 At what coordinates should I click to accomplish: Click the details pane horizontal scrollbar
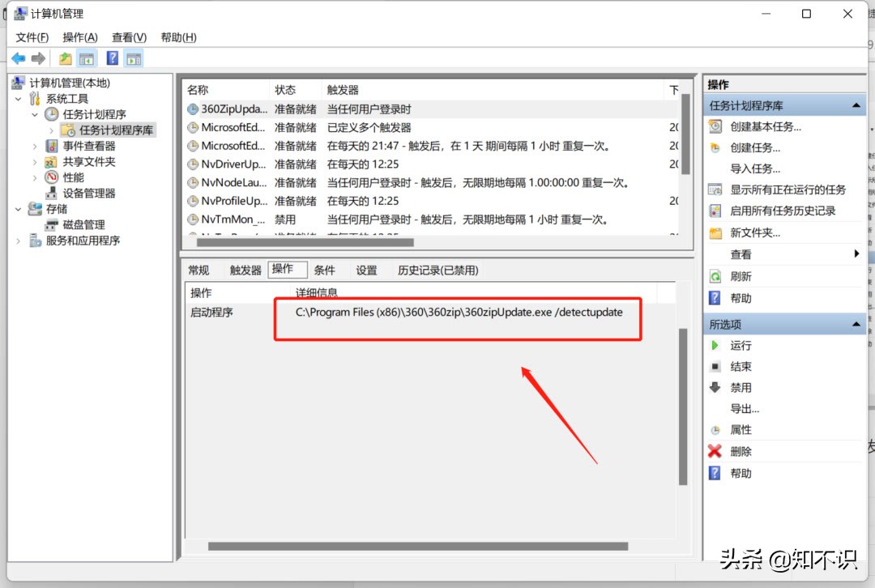click(418, 546)
